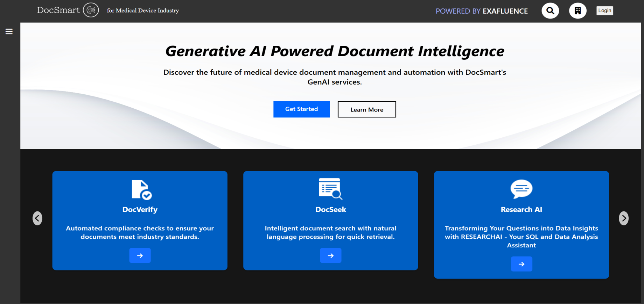
Task: Click the 'Transforming Your Questions' description
Action: click(521, 237)
